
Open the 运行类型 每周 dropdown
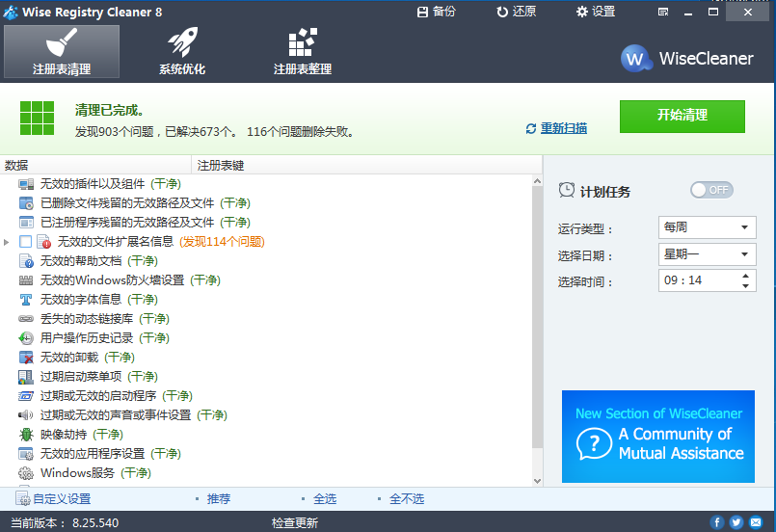pyautogui.click(x=707, y=227)
